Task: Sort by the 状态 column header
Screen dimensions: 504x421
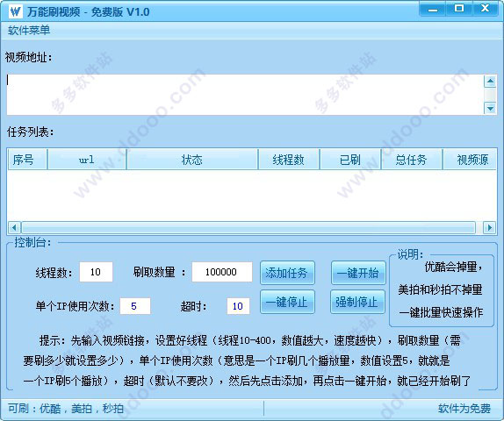Action: tap(192, 160)
